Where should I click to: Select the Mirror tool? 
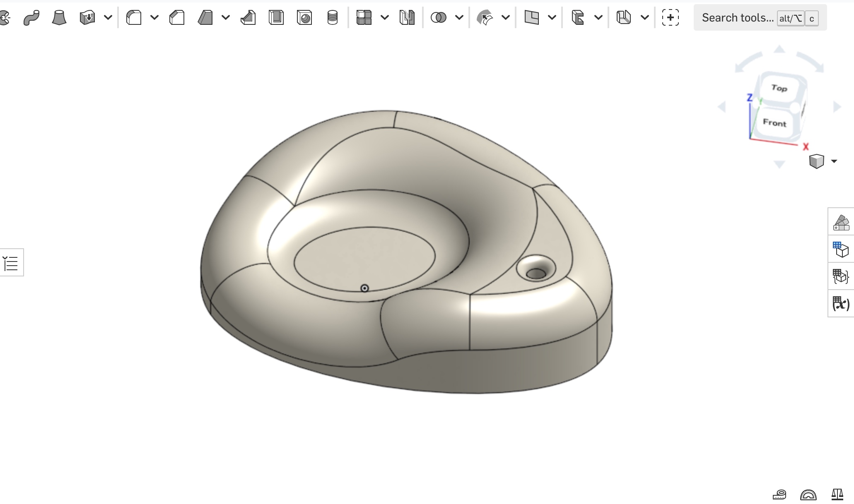coord(407,17)
